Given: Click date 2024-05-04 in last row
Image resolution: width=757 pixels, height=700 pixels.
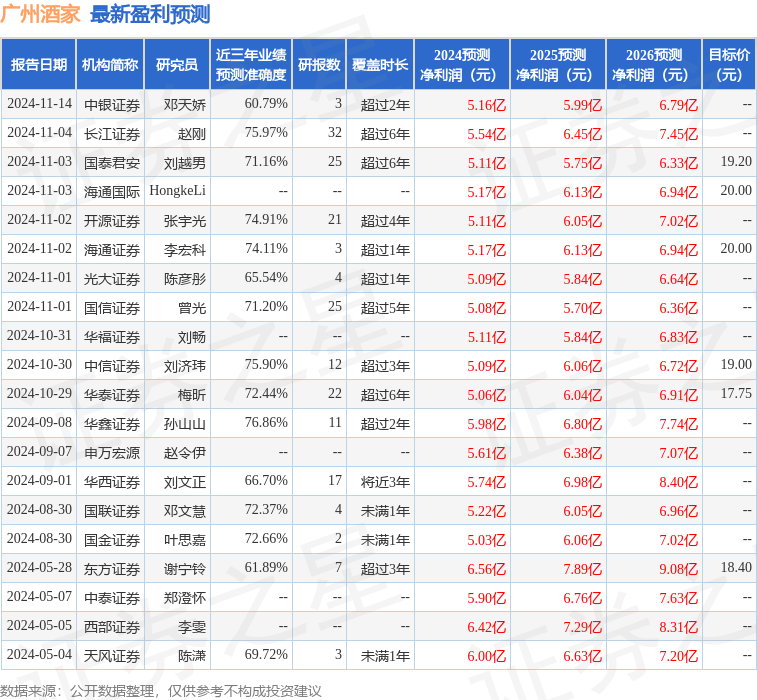Looking at the screenshot, I should [39, 654].
